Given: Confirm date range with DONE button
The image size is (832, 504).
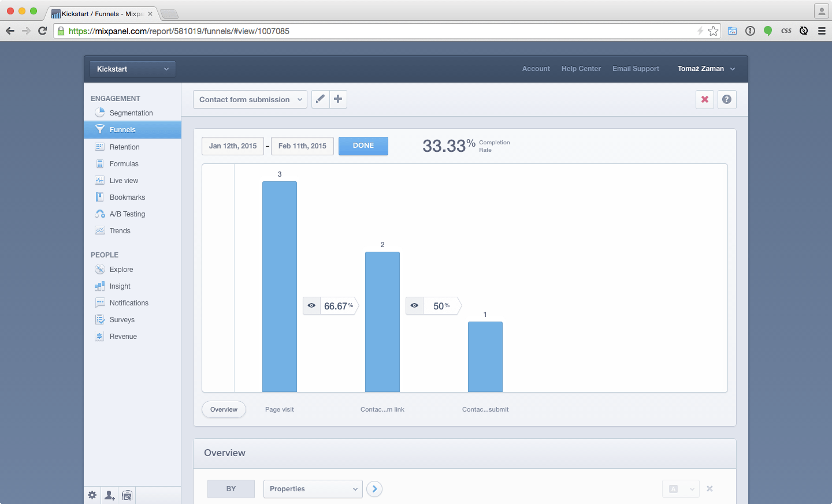Looking at the screenshot, I should [x=363, y=145].
